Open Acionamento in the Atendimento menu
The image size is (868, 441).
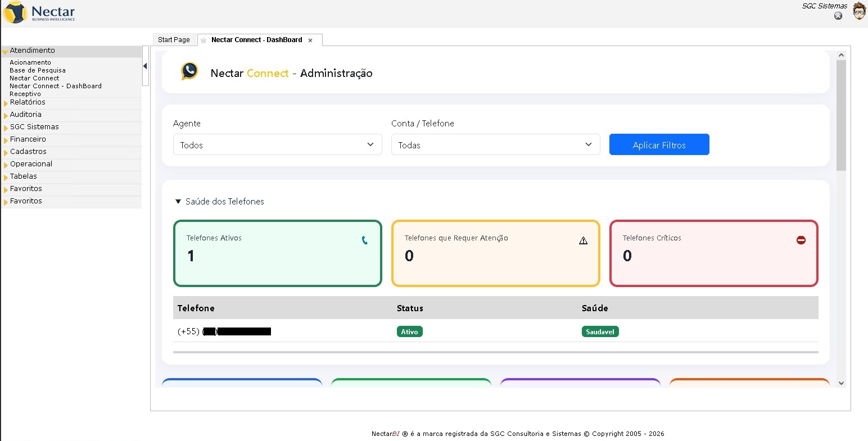click(30, 62)
